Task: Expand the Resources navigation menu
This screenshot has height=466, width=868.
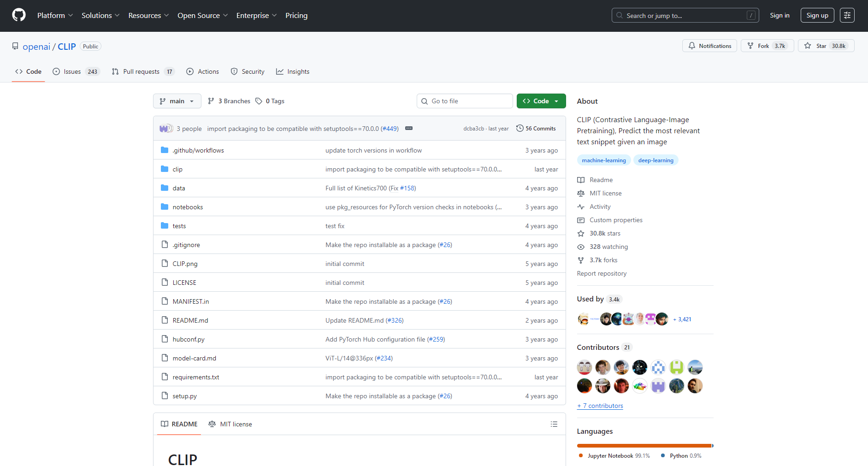Action: (x=148, y=15)
